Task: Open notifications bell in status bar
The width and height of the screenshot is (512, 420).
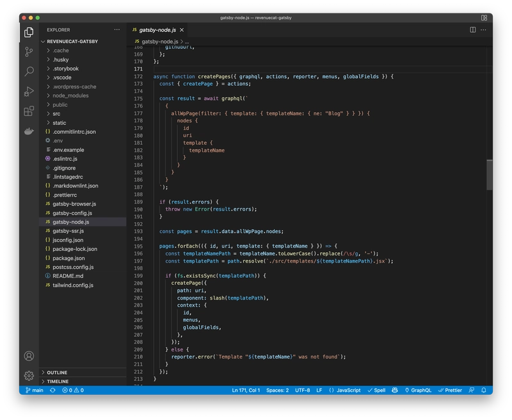Action: point(484,391)
